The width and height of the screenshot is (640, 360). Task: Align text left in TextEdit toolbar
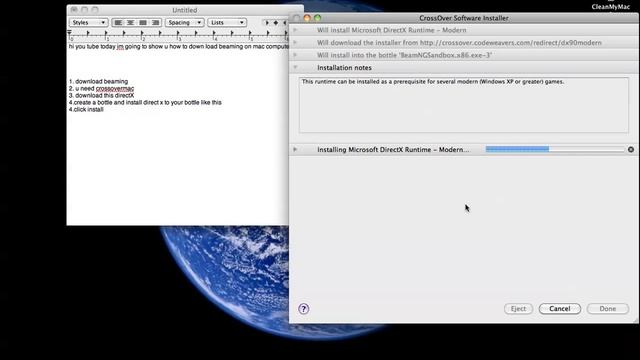(118, 22)
